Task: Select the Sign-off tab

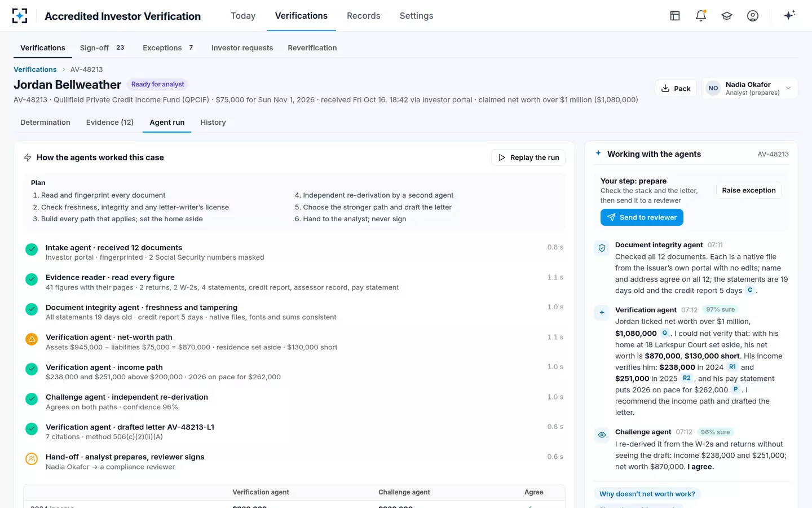Action: [103, 48]
